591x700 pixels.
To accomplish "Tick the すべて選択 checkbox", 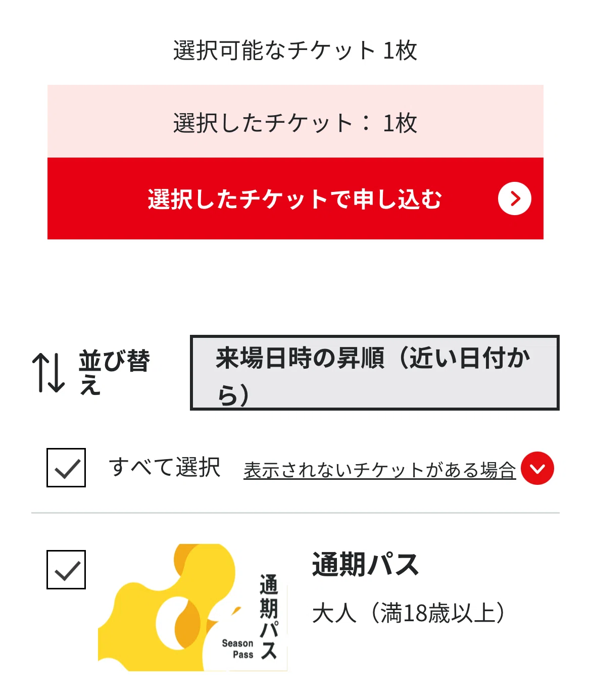I will pyautogui.click(x=66, y=468).
